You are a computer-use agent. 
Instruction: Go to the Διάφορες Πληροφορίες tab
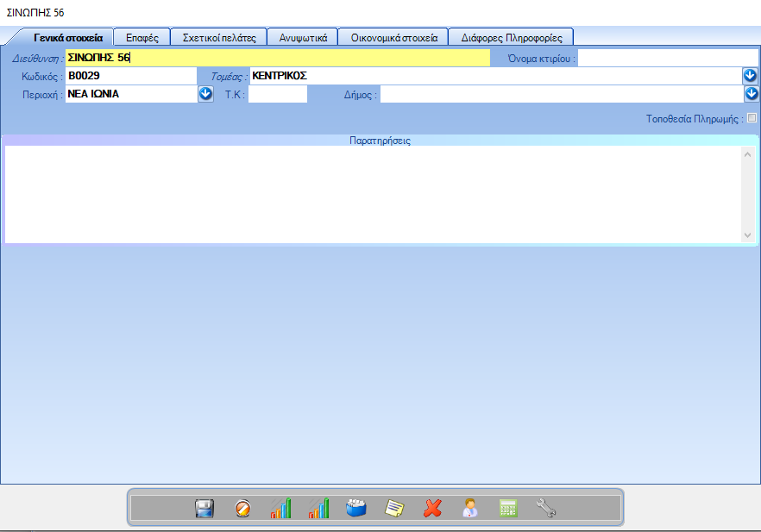pos(512,38)
